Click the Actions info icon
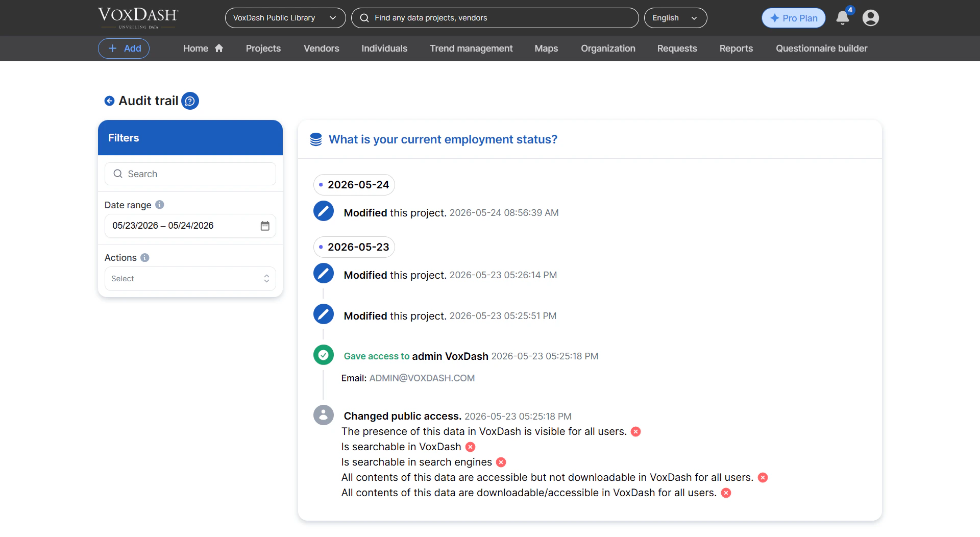The image size is (980, 537). click(145, 258)
